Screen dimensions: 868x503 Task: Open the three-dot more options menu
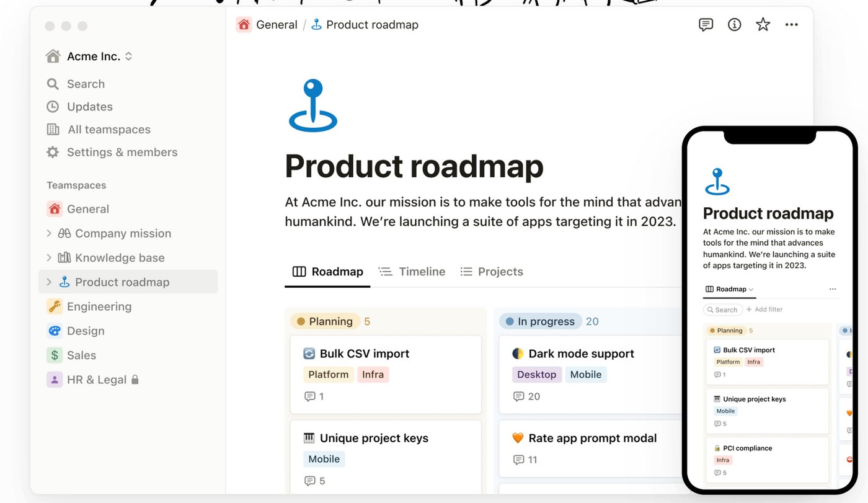[791, 25]
